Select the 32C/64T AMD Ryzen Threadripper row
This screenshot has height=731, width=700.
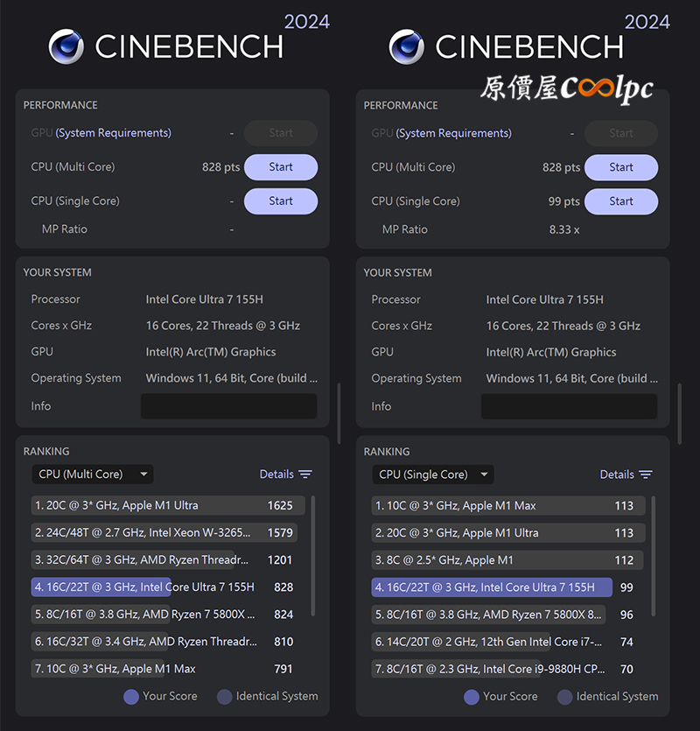coord(163,559)
